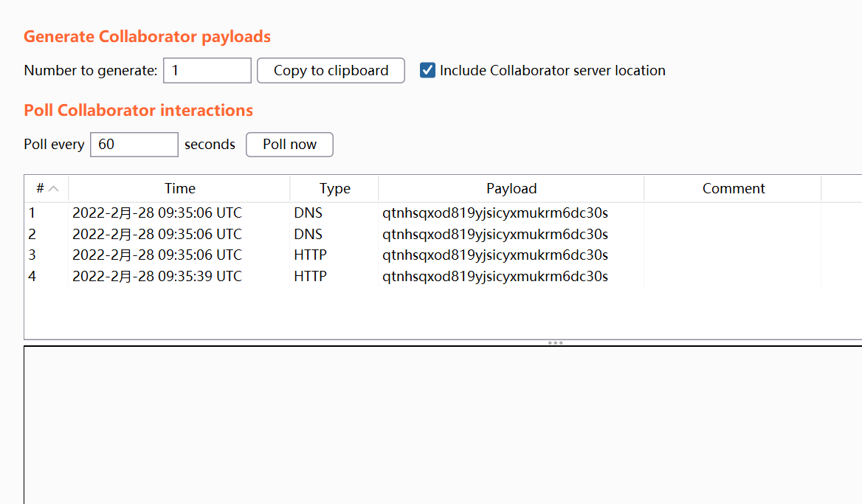Select row 1 time 09:35:06 UTC
The width and height of the screenshot is (862, 504).
click(x=179, y=213)
